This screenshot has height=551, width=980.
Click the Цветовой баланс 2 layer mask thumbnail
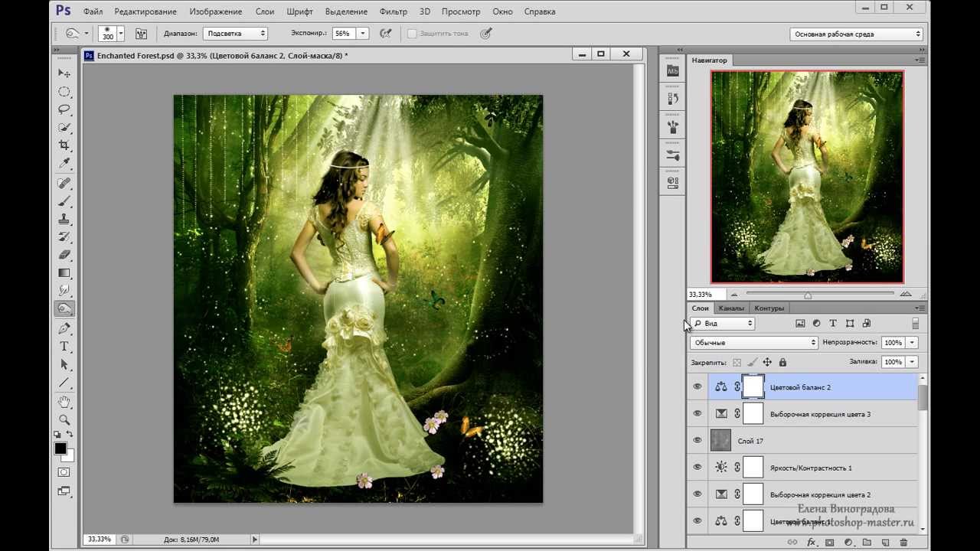(x=753, y=387)
